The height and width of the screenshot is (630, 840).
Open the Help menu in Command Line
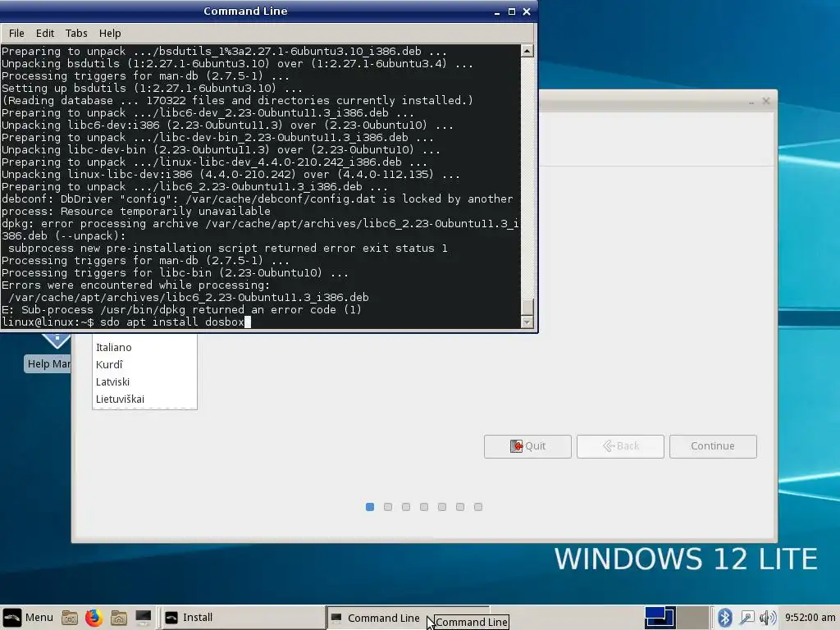pyautogui.click(x=110, y=33)
